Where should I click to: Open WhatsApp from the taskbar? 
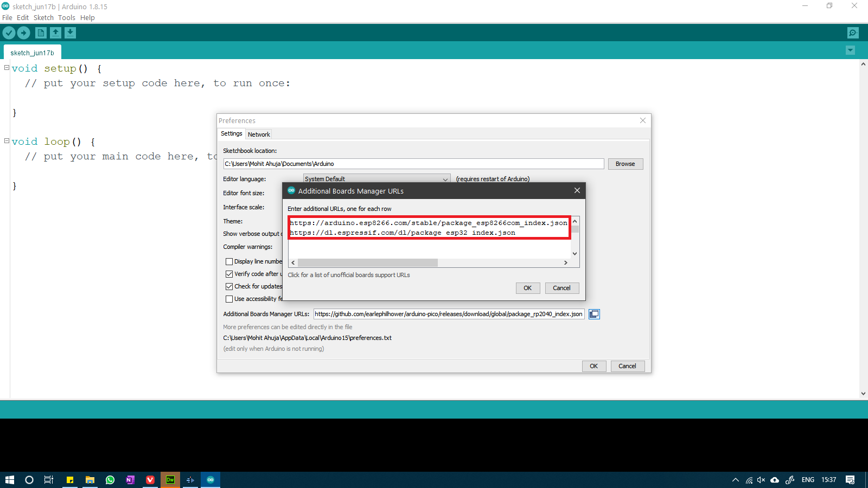coord(110,480)
